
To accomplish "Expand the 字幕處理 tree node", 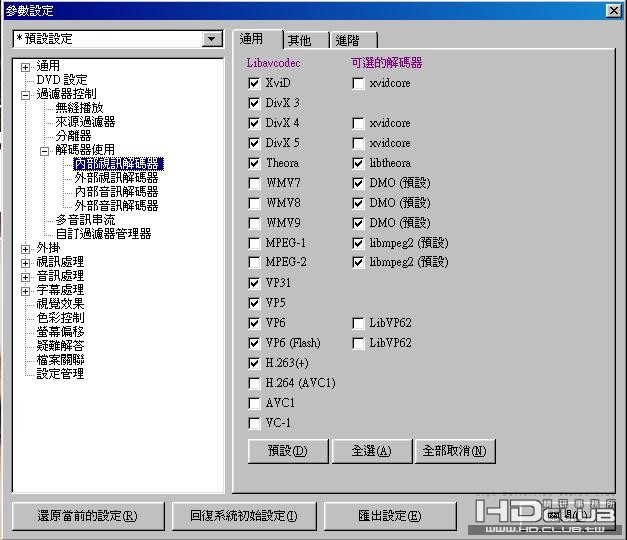I will [26, 291].
